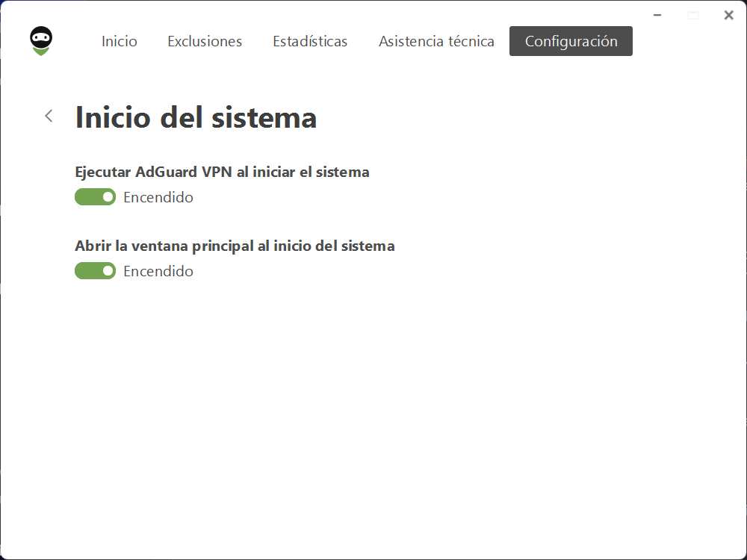Click the AdGuard VPN ninja logo
This screenshot has width=747, height=560.
pos(41,41)
